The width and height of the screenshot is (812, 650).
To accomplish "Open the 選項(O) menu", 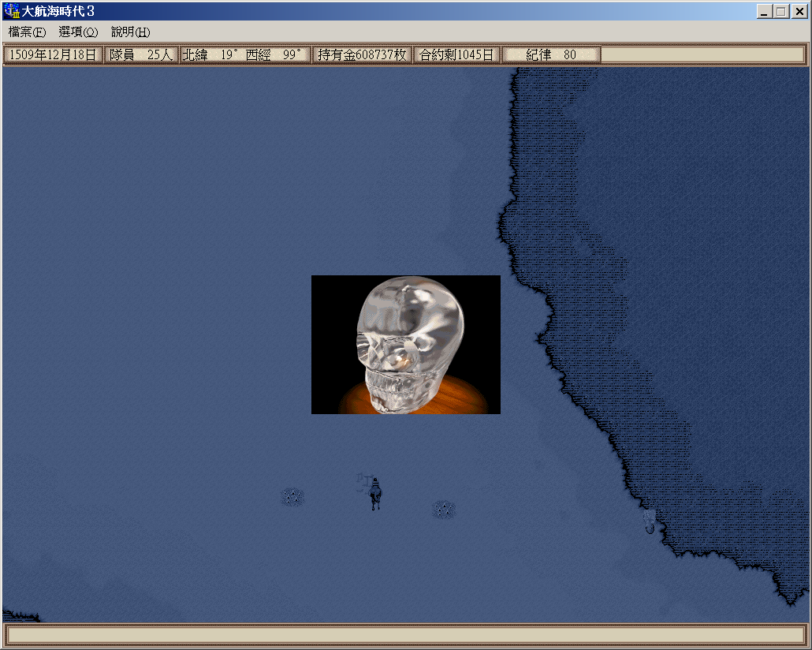I will coord(78,32).
